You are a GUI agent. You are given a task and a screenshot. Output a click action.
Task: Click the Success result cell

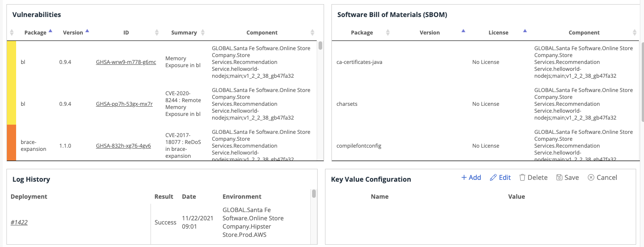(165, 222)
